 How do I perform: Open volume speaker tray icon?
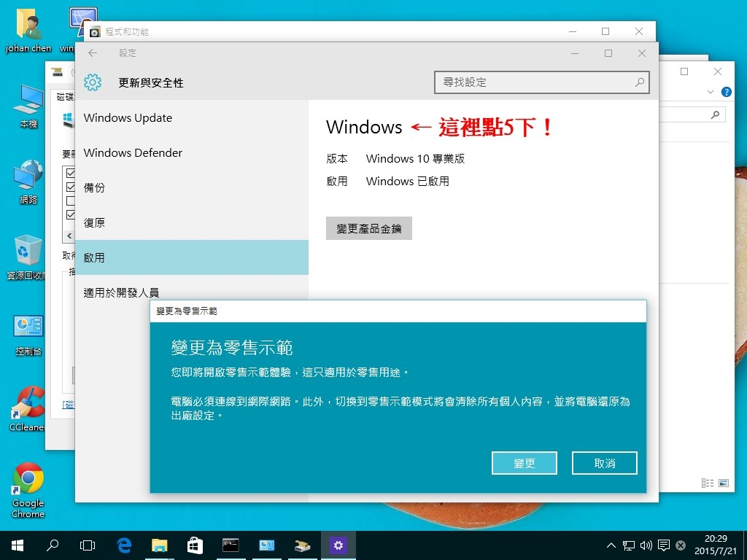646,545
